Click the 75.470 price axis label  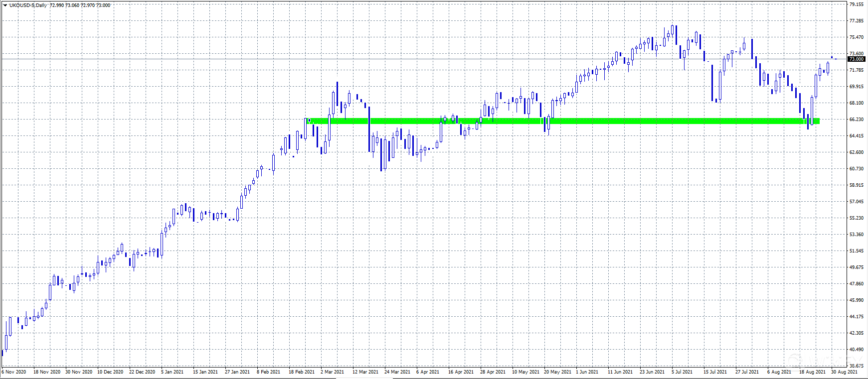tap(857, 37)
